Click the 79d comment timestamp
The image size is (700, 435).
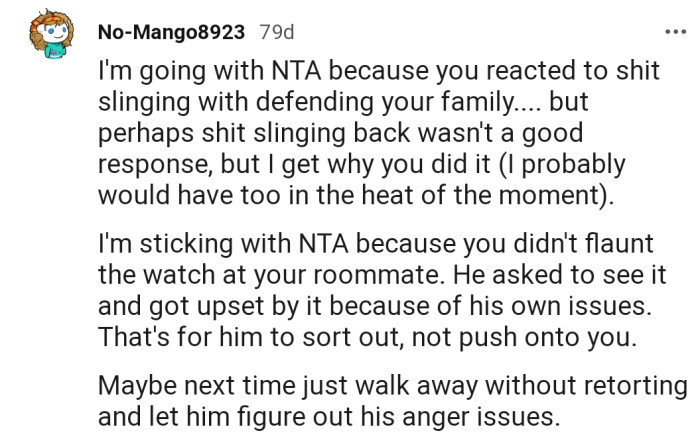point(277,32)
